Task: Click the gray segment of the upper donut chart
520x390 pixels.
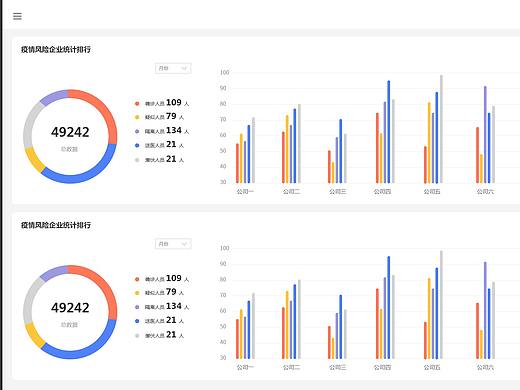Action: coord(30,124)
